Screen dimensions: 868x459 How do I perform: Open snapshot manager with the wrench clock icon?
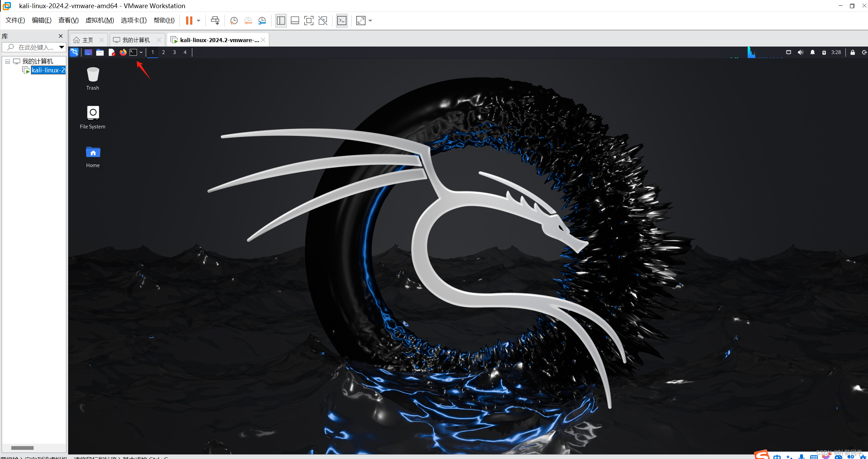tap(262, 21)
